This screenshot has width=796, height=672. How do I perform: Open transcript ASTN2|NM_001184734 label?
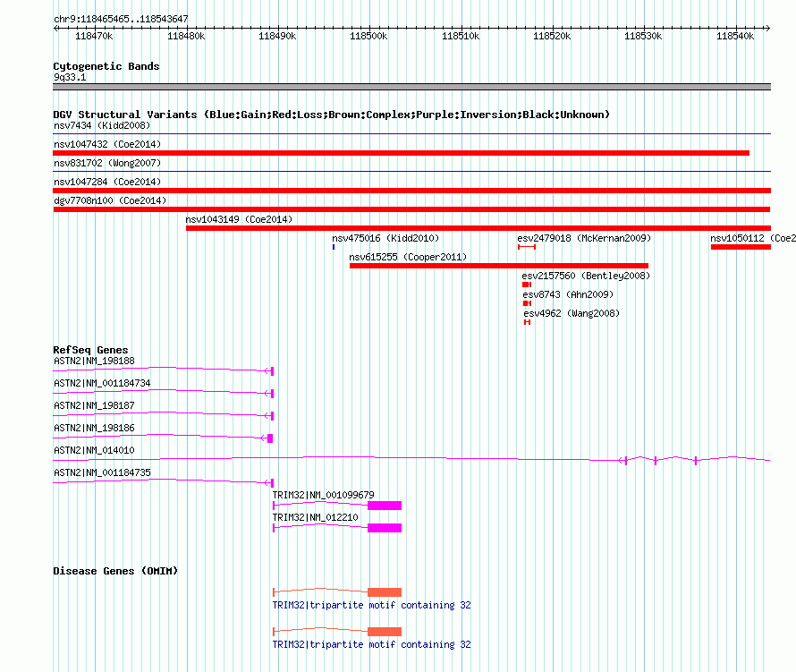[x=102, y=384]
